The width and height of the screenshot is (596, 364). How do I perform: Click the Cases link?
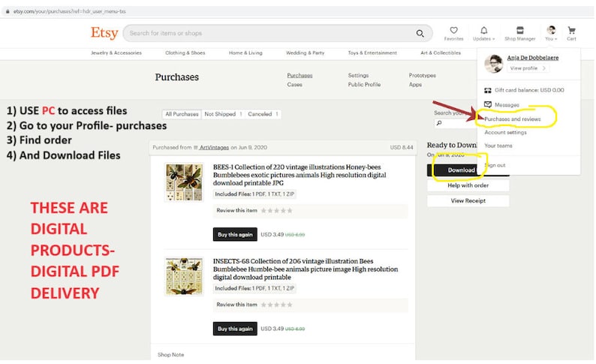294,84
